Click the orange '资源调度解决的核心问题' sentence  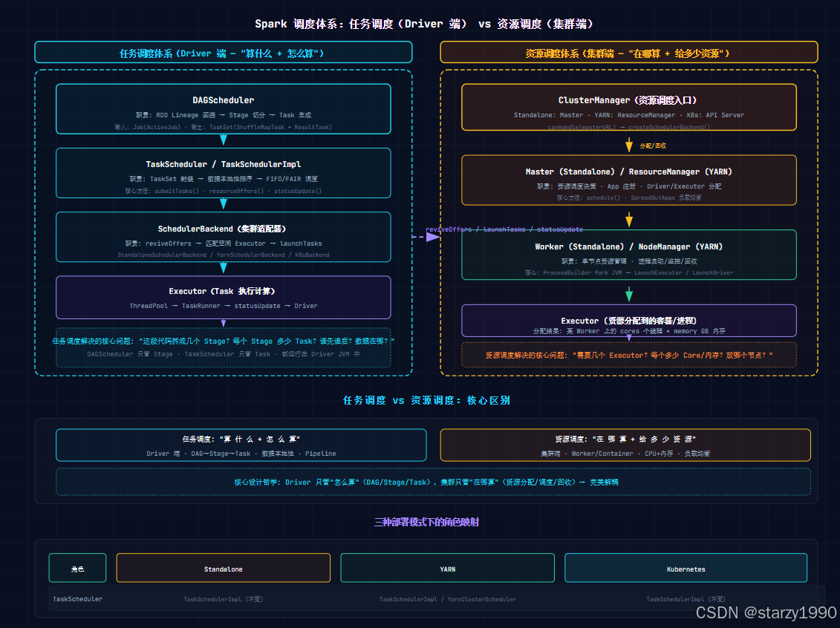pos(629,355)
